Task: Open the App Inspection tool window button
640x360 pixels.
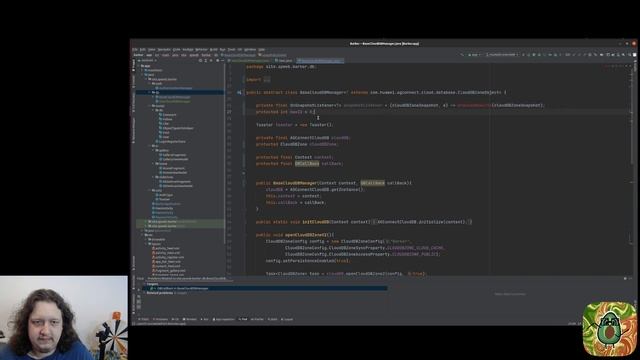Action: click(x=223, y=319)
